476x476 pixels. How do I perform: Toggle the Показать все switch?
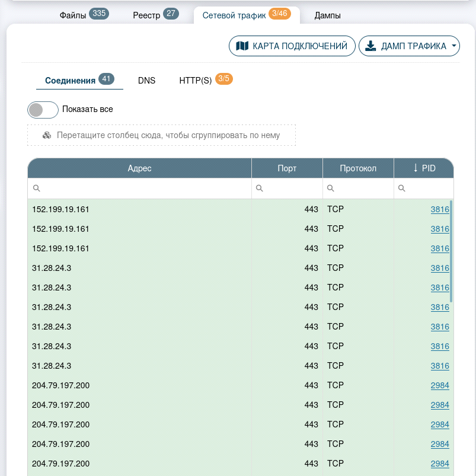(43, 110)
